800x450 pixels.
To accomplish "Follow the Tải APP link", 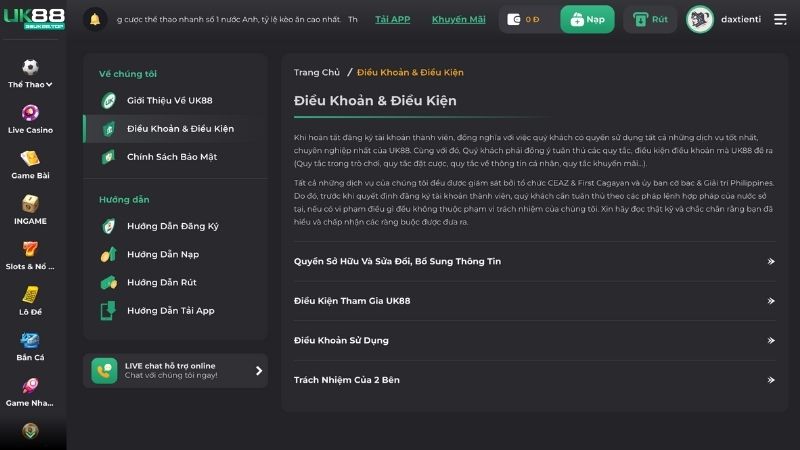I will 392,19.
